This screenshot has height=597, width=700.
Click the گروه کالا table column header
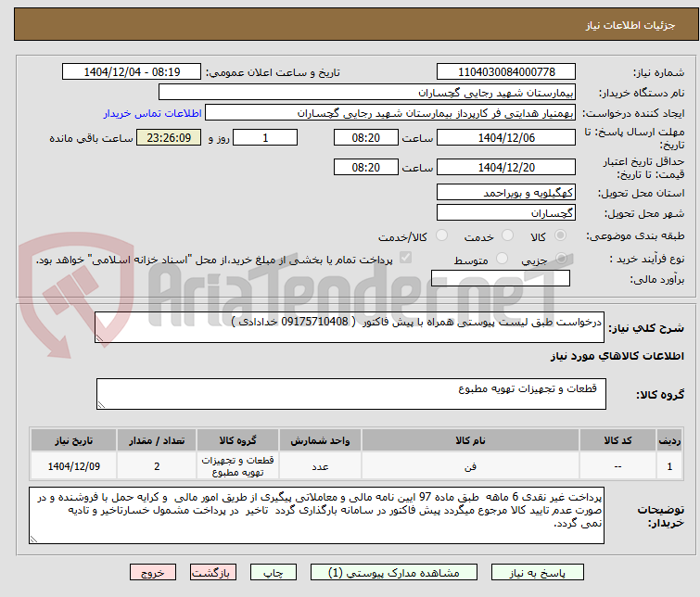[238, 440]
